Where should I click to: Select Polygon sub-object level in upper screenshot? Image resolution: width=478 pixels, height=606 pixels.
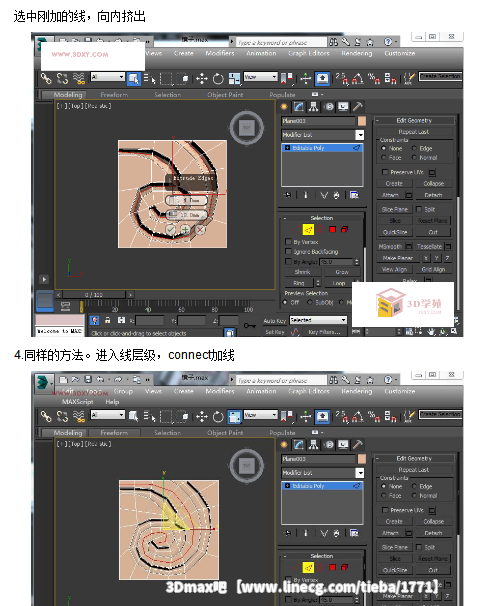(x=332, y=230)
